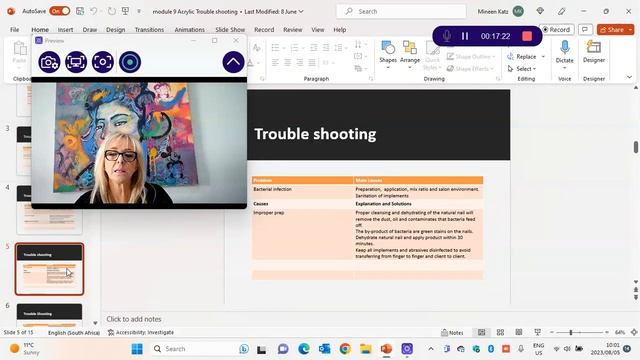The width and height of the screenshot is (640, 360).
Task: Switch to the Transitions tab
Action: (x=149, y=30)
